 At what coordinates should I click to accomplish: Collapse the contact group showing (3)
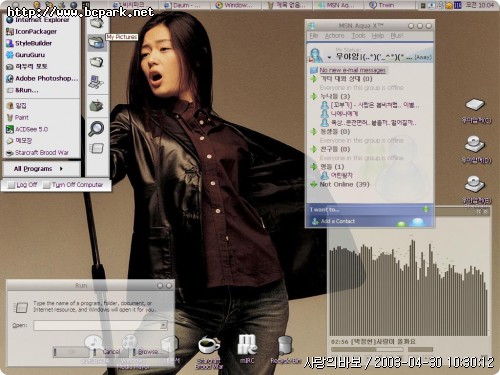pyautogui.click(x=313, y=96)
